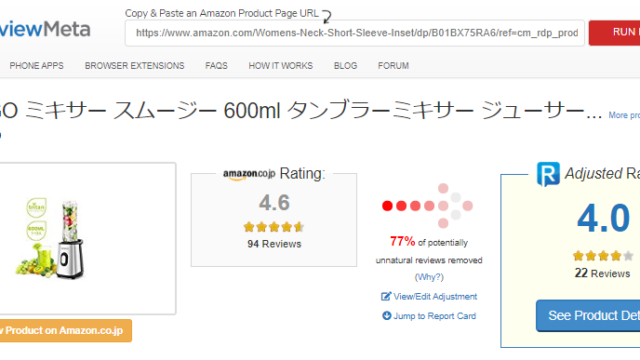Click the View/Edit Adjustment pencil icon
640x360 pixels.
pos(386,296)
